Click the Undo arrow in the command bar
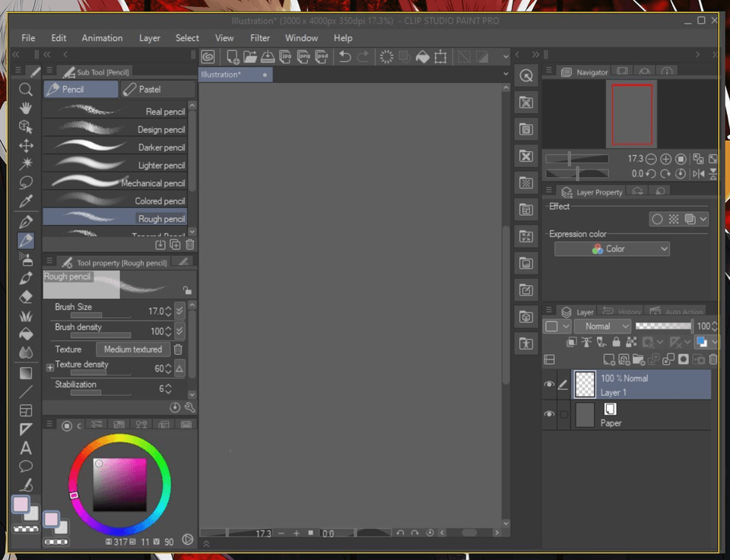730x560 pixels. pyautogui.click(x=344, y=57)
